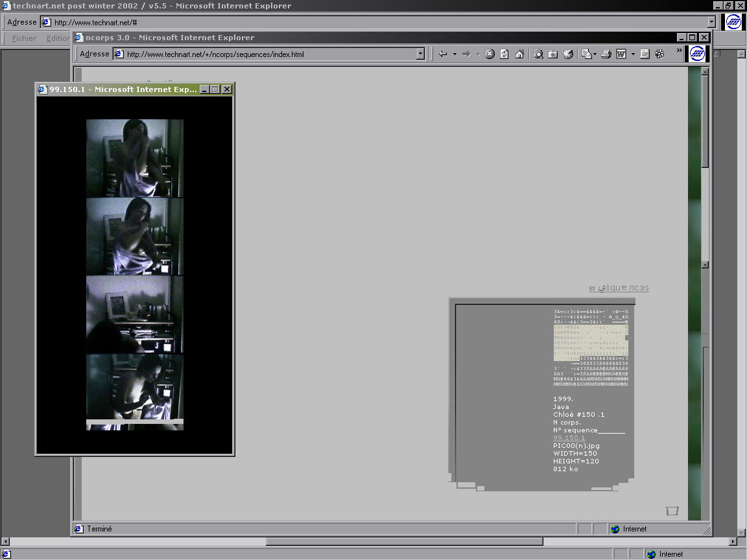The height and width of the screenshot is (560, 747).
Task: Click the ASCII art image block
Action: (x=591, y=347)
